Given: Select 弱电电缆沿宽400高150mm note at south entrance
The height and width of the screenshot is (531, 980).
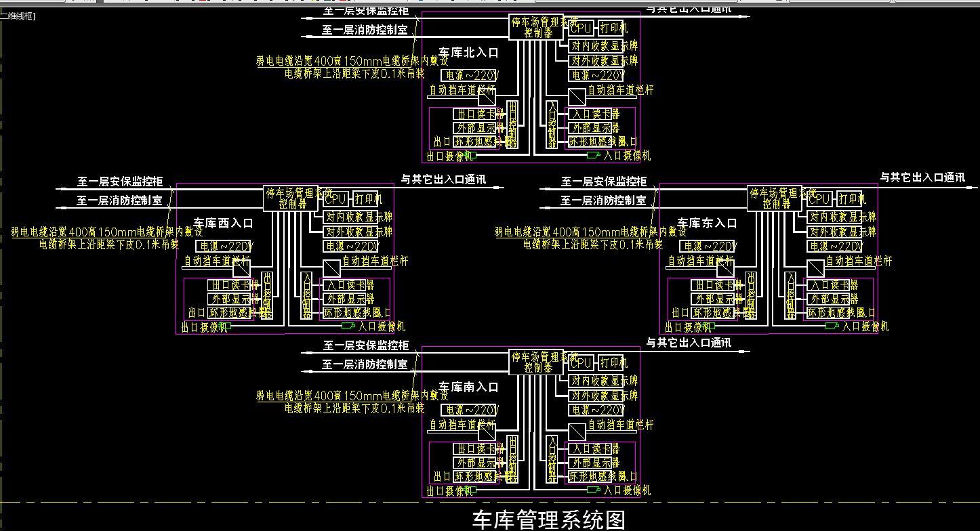Looking at the screenshot, I should pyautogui.click(x=352, y=396).
